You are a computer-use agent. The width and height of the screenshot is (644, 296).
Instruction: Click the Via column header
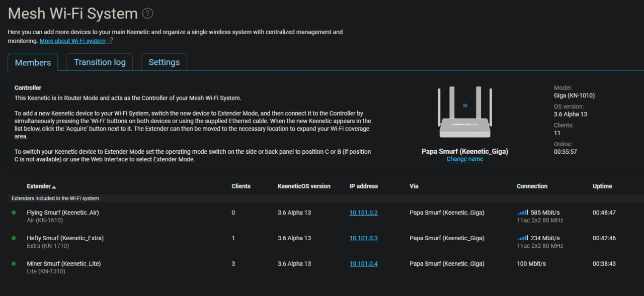coord(414,186)
